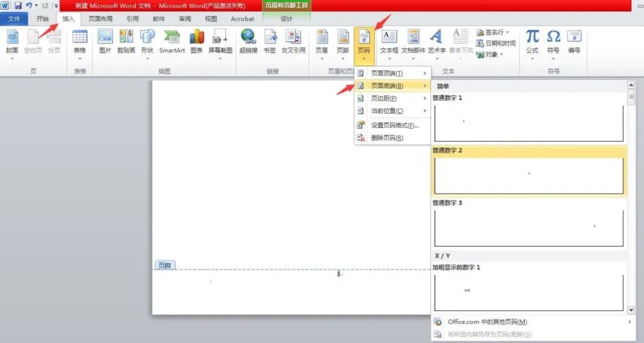Add a Bookmark (书签)
This screenshot has height=343, width=644.
point(270,41)
